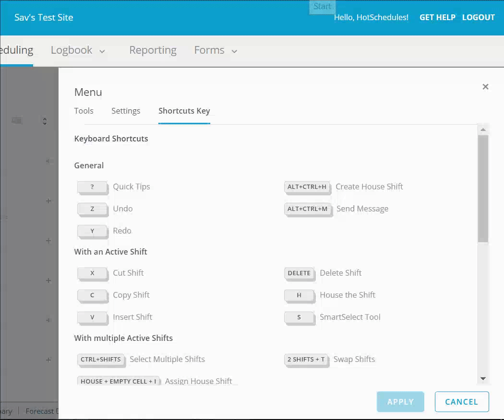504x420 pixels.
Task: Click the Swap Shifts label
Action: pos(354,359)
